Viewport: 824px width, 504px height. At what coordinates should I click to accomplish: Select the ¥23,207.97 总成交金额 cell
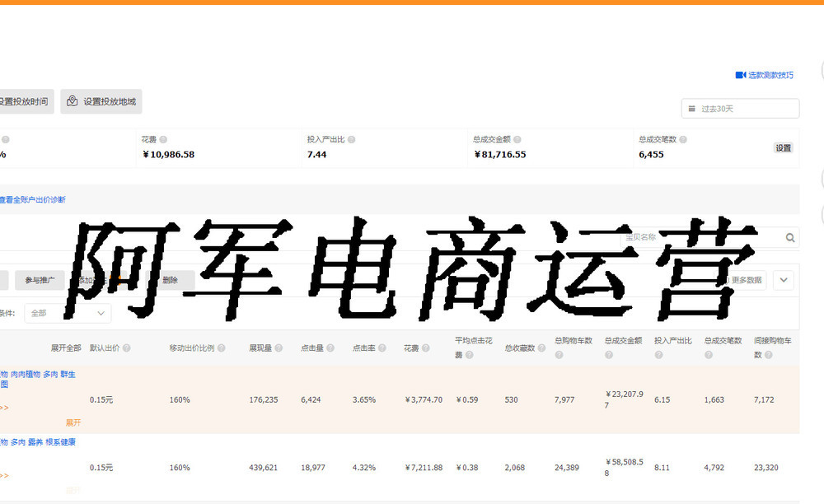coord(624,399)
